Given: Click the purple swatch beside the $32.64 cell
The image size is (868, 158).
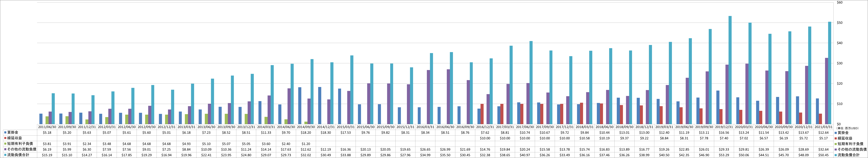Looking at the screenshot, I should (x=836, y=149).
